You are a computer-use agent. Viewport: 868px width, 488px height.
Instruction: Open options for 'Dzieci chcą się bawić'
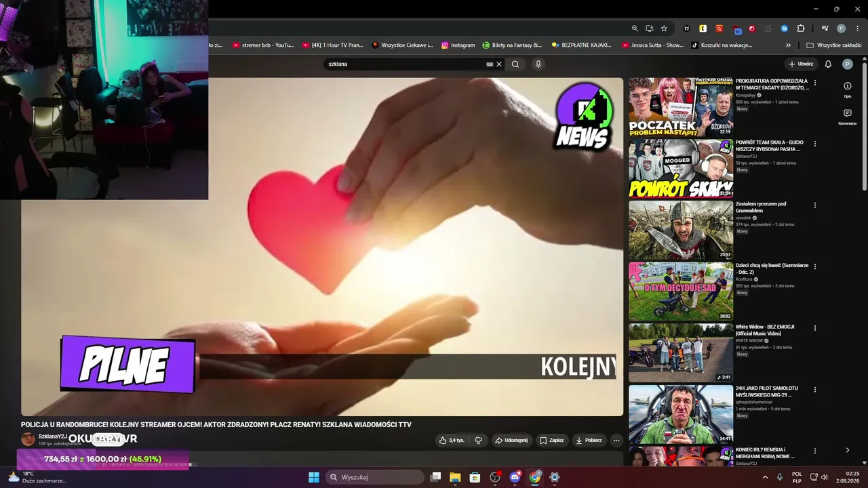tap(815, 267)
